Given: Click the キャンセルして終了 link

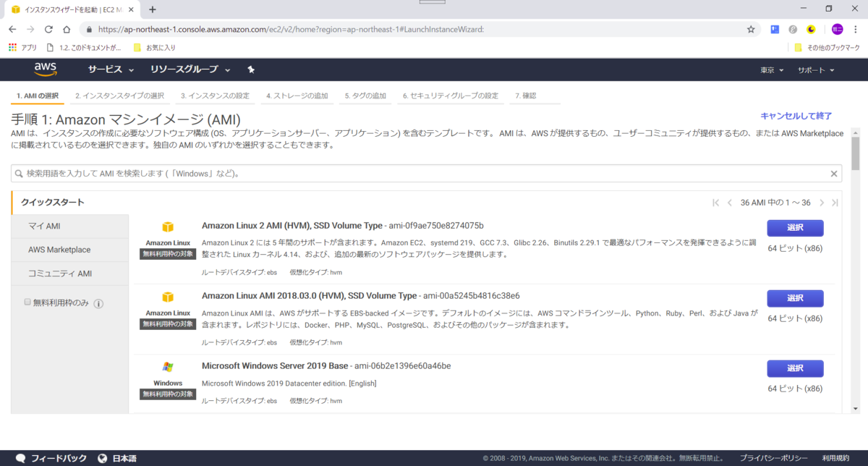Looking at the screenshot, I should 796,116.
